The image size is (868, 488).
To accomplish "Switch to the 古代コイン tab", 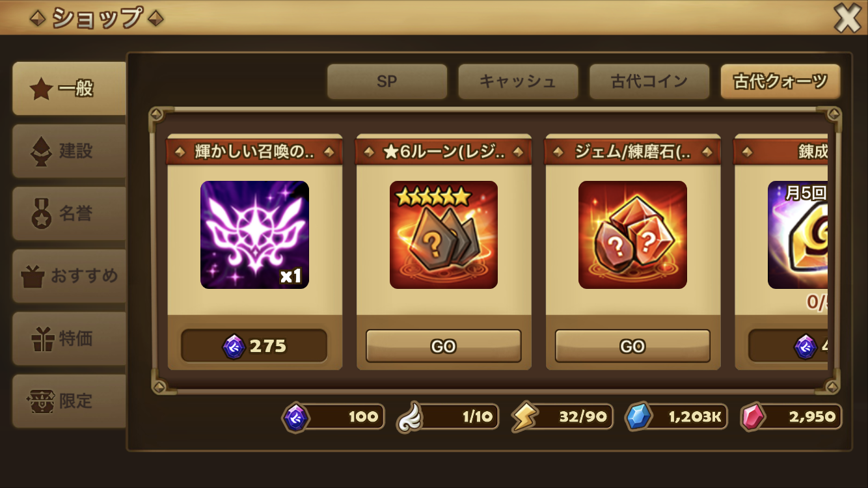I will [x=649, y=81].
